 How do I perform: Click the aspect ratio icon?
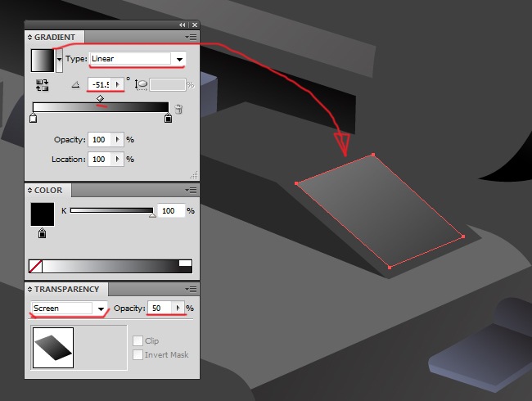(141, 84)
